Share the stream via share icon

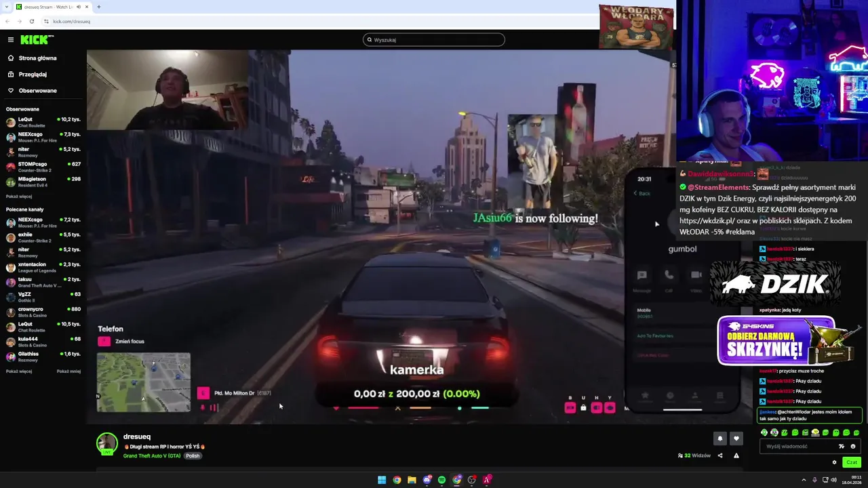720,455
